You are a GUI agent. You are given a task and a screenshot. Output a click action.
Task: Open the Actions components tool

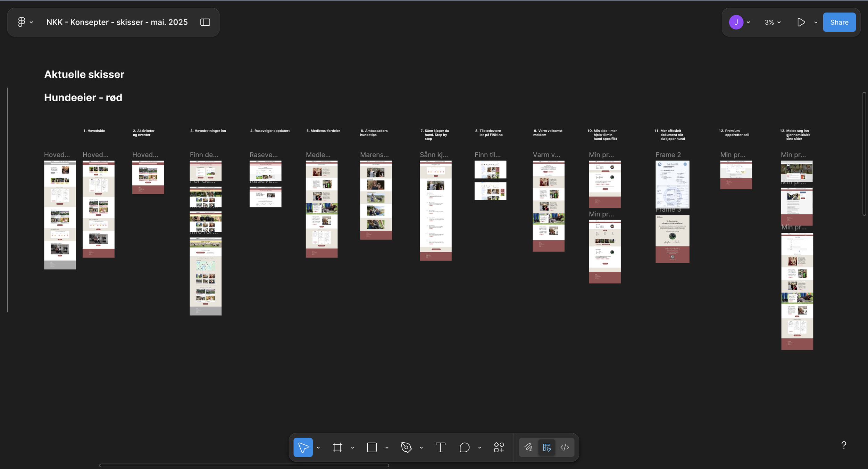(x=499, y=447)
